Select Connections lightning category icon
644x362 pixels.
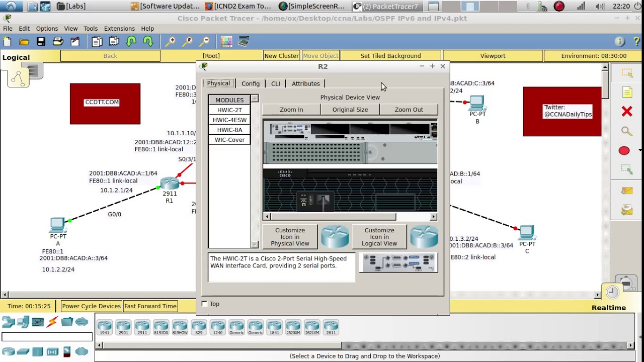tap(52, 322)
